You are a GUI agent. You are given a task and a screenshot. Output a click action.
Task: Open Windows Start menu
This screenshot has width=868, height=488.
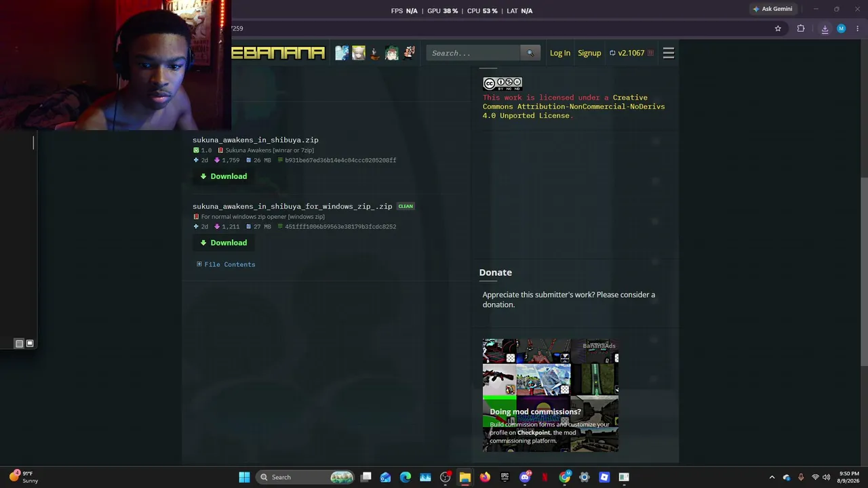point(244,477)
